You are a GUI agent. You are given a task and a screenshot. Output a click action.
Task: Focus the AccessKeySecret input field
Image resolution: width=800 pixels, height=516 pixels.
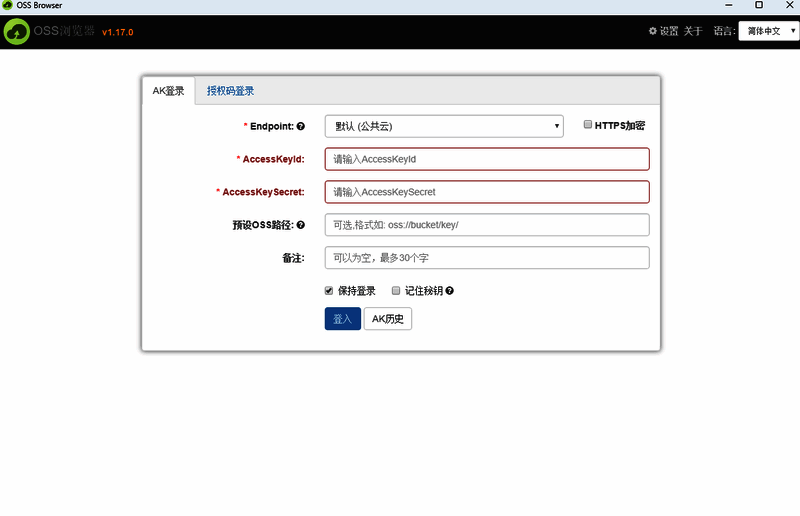click(x=487, y=192)
